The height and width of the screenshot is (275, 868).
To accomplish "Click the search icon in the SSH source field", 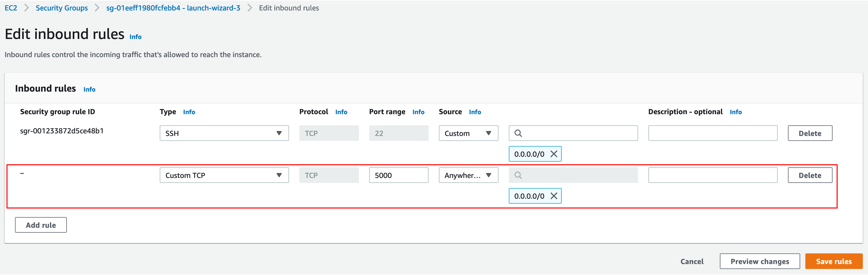I will 518,133.
